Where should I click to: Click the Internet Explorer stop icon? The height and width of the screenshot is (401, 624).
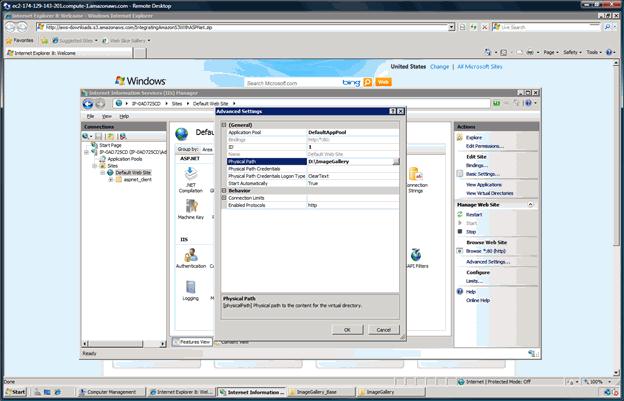[x=485, y=27]
